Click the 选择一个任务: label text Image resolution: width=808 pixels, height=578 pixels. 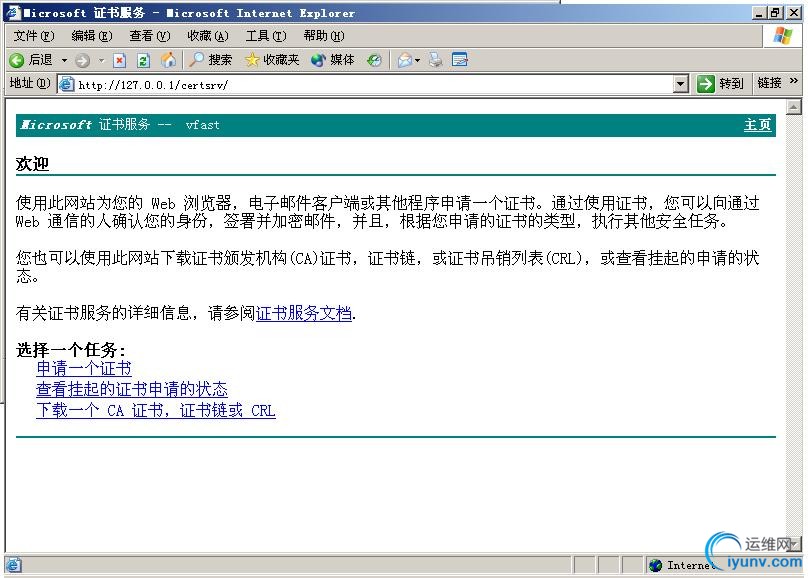coord(71,350)
